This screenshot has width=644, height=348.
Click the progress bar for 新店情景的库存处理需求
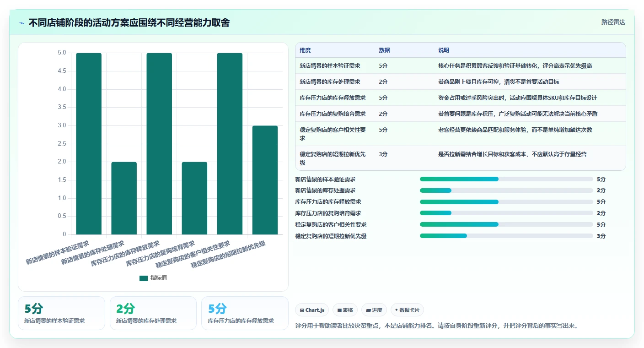pos(506,190)
